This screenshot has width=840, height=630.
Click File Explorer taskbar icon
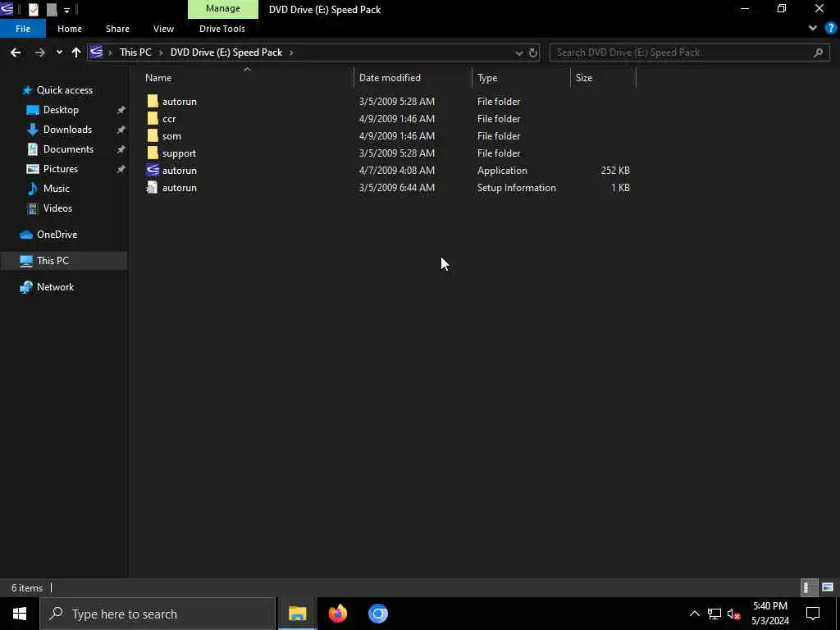297,614
